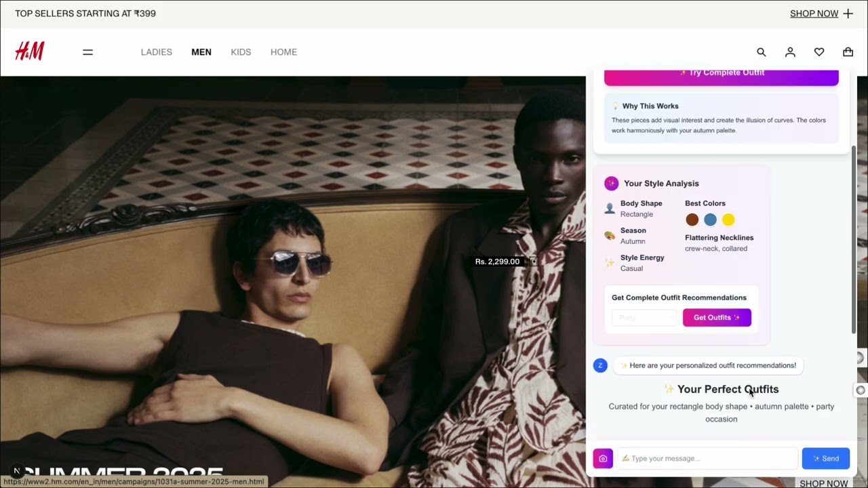
Task: Focus the Type your message input
Action: coord(707,458)
